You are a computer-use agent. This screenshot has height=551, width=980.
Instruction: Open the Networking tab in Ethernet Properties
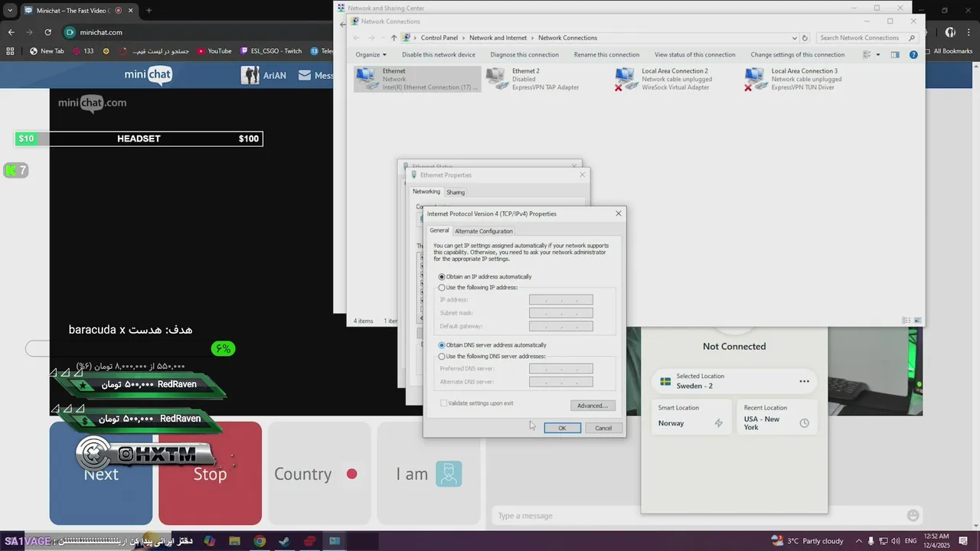(426, 191)
